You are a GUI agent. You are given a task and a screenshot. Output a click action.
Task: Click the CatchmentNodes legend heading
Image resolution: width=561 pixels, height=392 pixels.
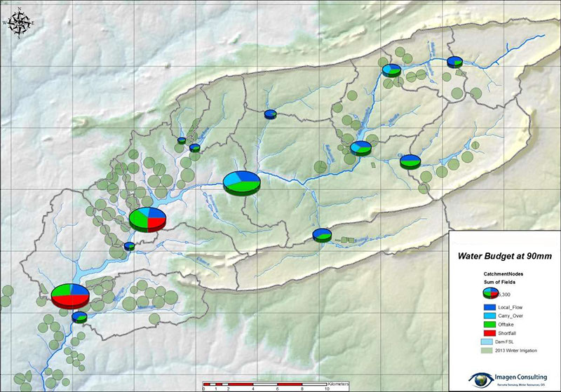pyautogui.click(x=503, y=273)
